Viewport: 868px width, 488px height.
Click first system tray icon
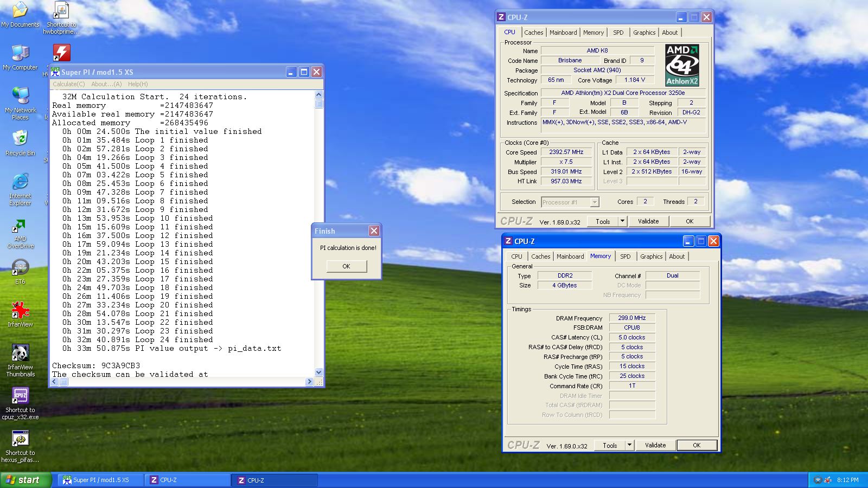tap(818, 480)
